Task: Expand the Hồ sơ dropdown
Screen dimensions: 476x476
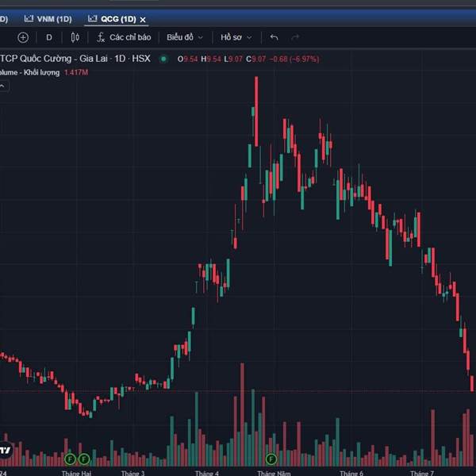Action: 236,37
